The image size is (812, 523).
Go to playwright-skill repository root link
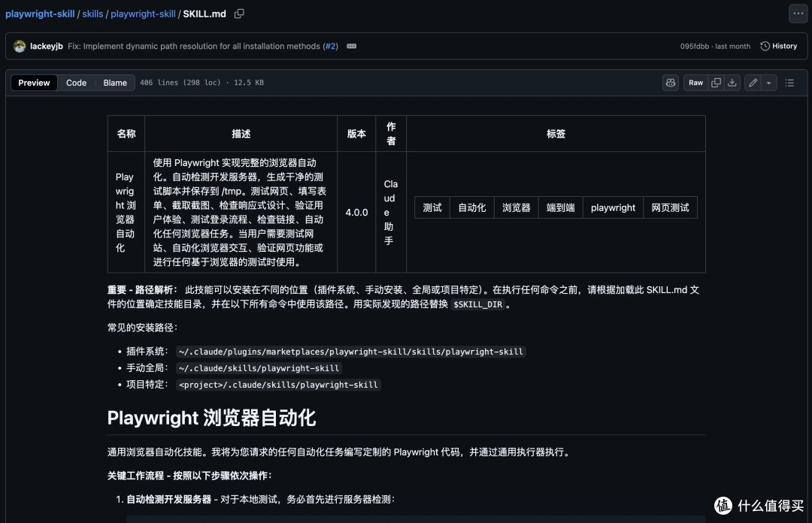click(40, 14)
